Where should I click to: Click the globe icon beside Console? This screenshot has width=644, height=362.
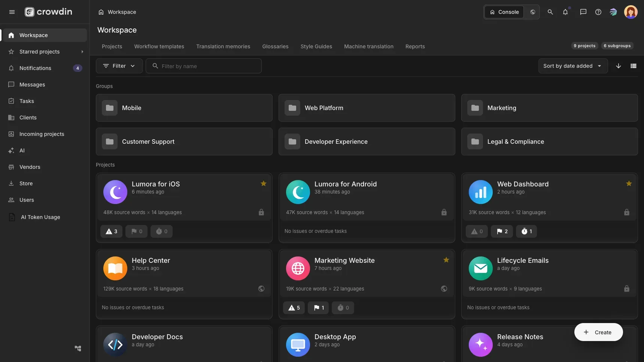tap(532, 12)
